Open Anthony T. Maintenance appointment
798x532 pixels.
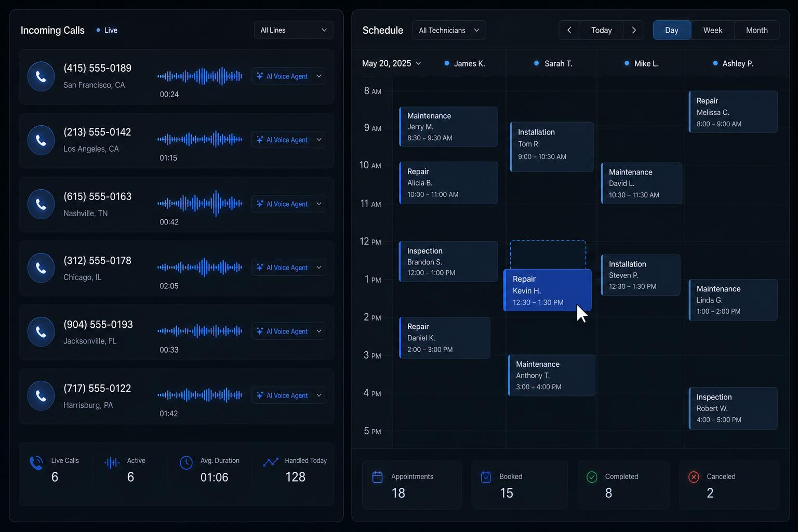pyautogui.click(x=551, y=375)
